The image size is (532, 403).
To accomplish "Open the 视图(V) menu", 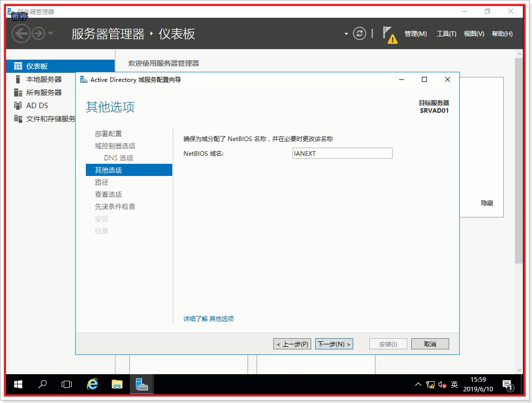I will [x=473, y=33].
